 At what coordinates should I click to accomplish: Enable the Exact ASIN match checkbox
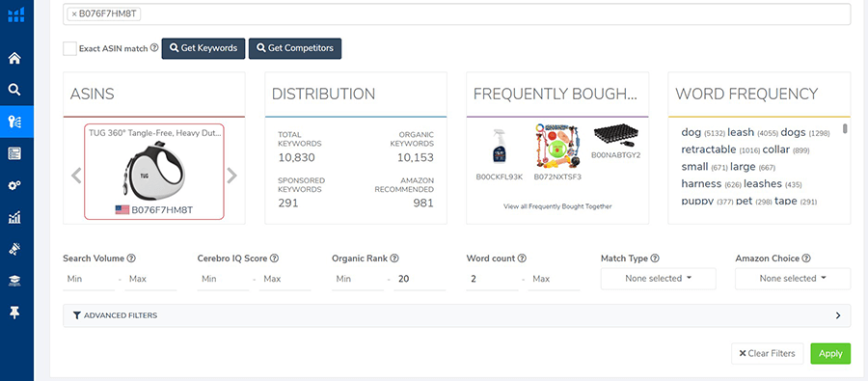[69, 49]
